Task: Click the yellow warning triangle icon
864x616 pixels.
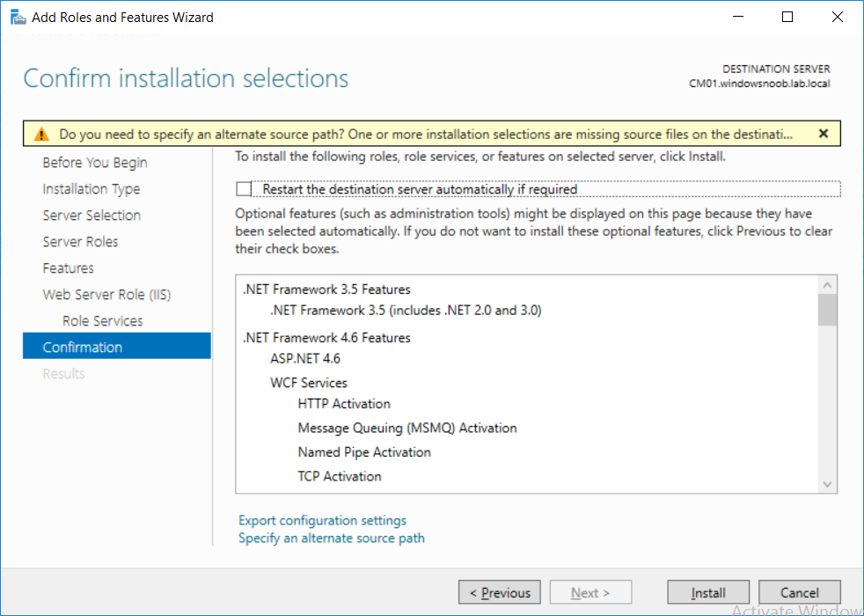Action: coord(41,134)
